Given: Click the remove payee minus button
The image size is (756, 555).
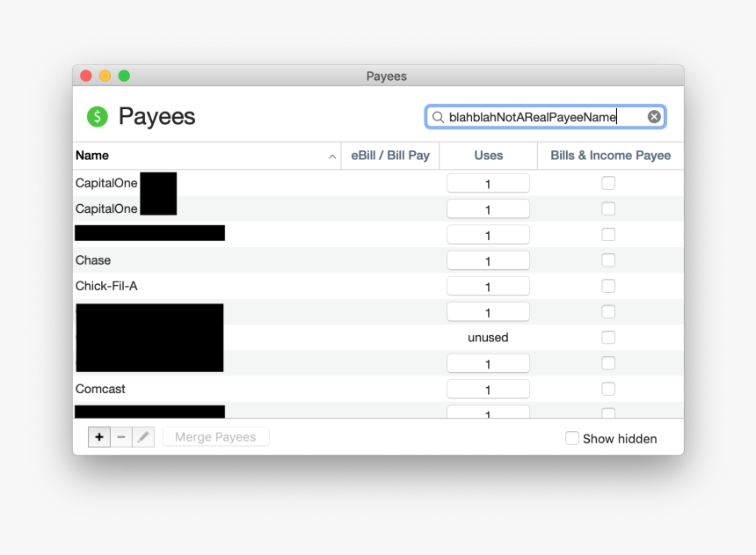Looking at the screenshot, I should 121,437.
